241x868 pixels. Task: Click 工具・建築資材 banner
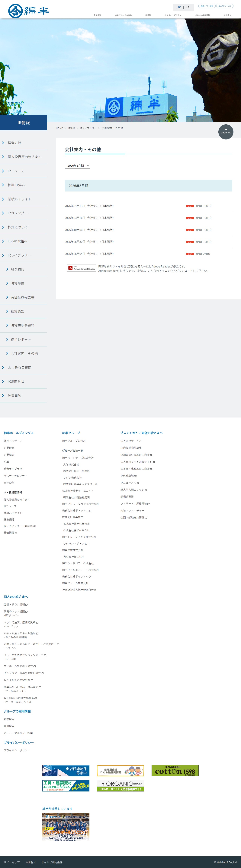tap(66, 786)
